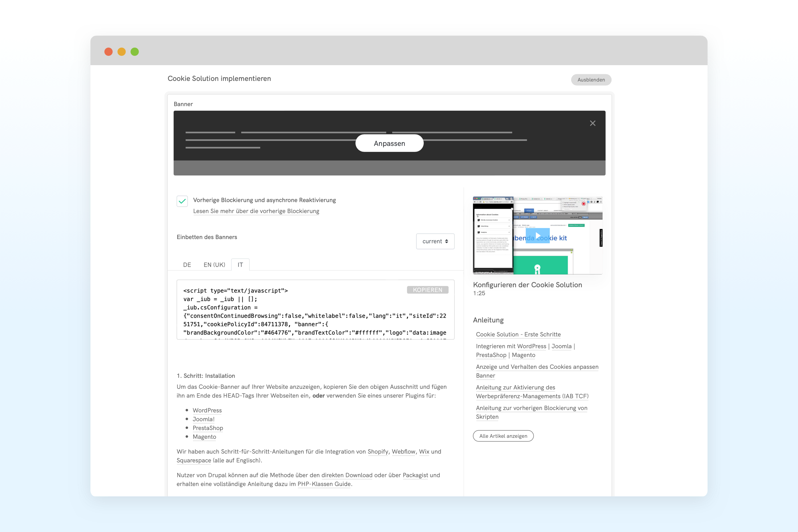
Task: Open the current version dropdown
Action: [435, 241]
